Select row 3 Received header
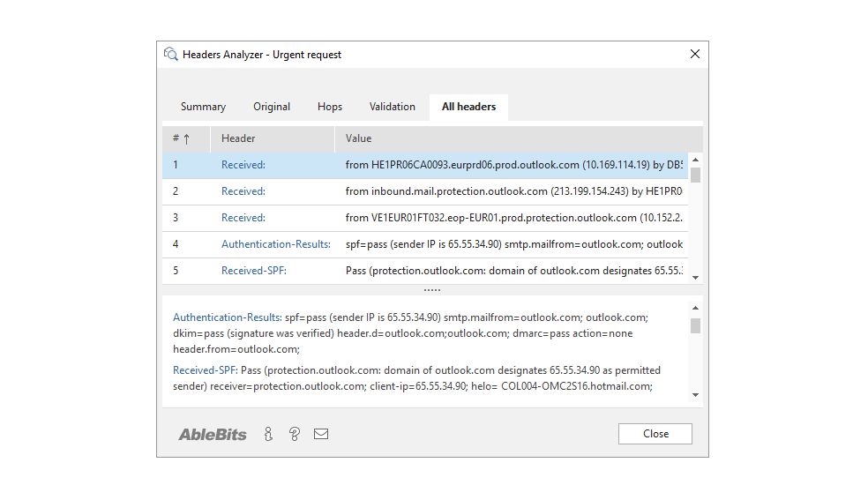Image resolution: width=868 pixels, height=500 pixels. (425, 218)
